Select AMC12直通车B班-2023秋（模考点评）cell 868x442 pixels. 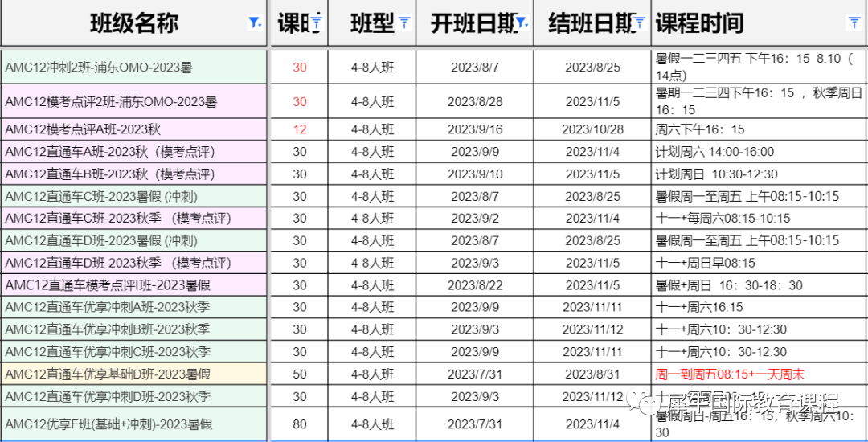pos(134,174)
